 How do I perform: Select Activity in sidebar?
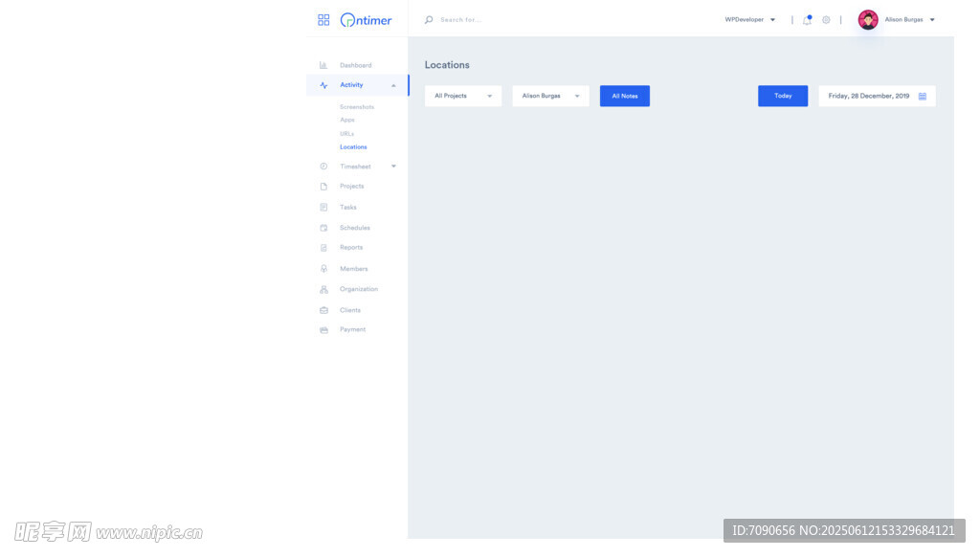pos(351,85)
